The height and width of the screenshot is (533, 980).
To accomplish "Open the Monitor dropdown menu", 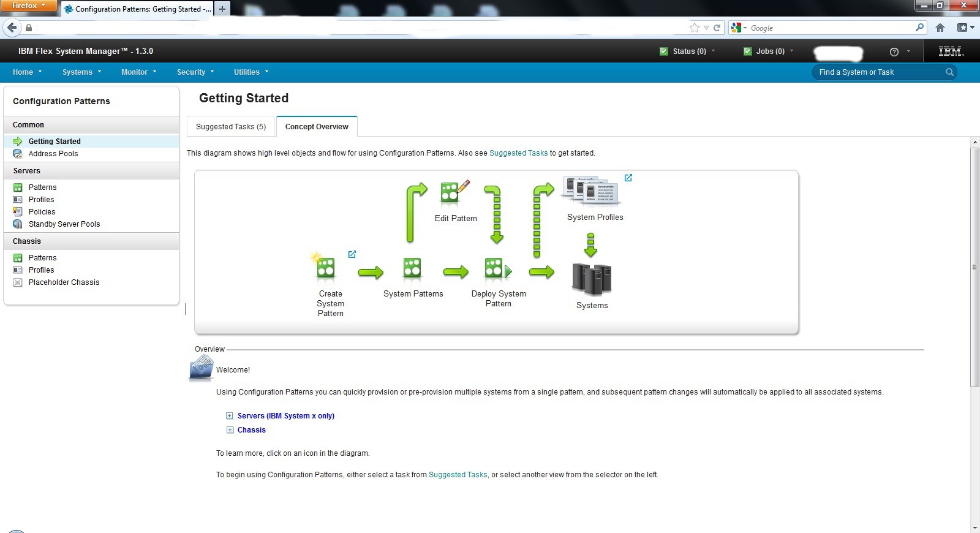I will (x=139, y=72).
